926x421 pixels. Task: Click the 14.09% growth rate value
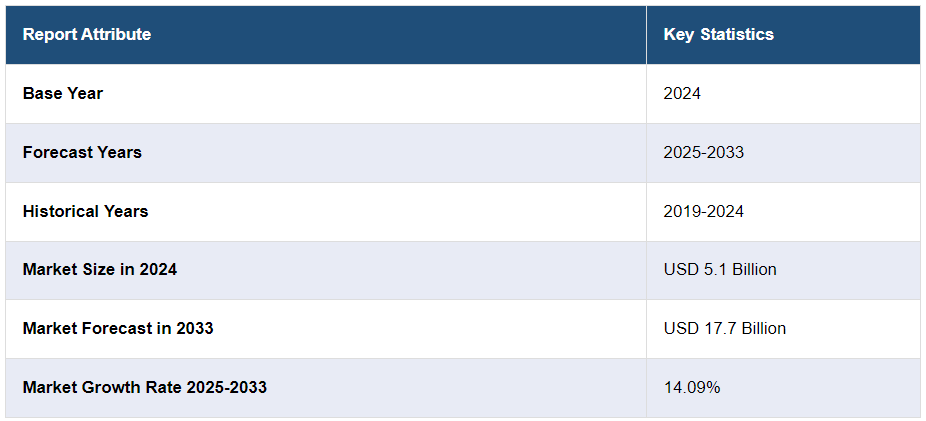point(692,388)
